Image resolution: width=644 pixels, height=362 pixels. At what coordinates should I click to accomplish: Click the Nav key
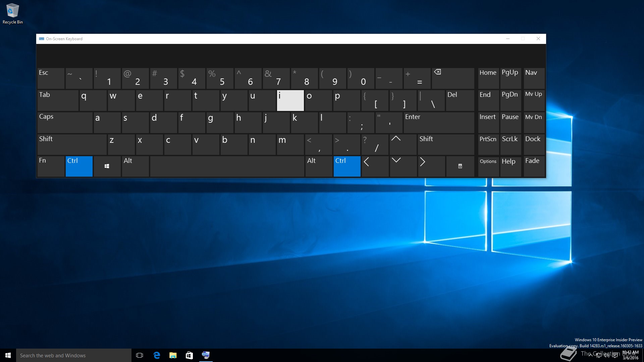pyautogui.click(x=534, y=78)
